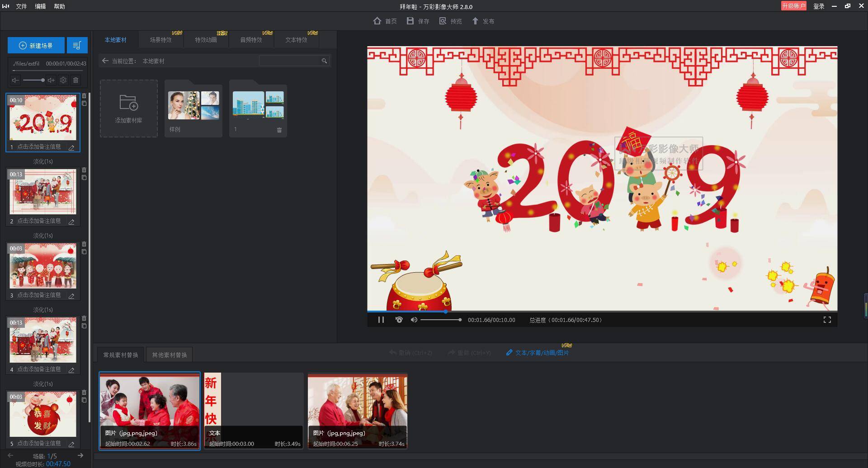Click the back arrow beside current location
868x468 pixels.
coord(105,61)
